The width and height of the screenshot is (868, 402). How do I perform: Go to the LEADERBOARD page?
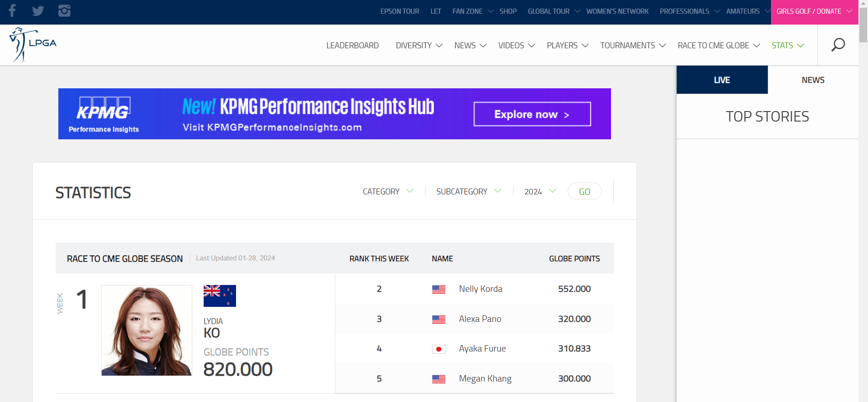(352, 46)
